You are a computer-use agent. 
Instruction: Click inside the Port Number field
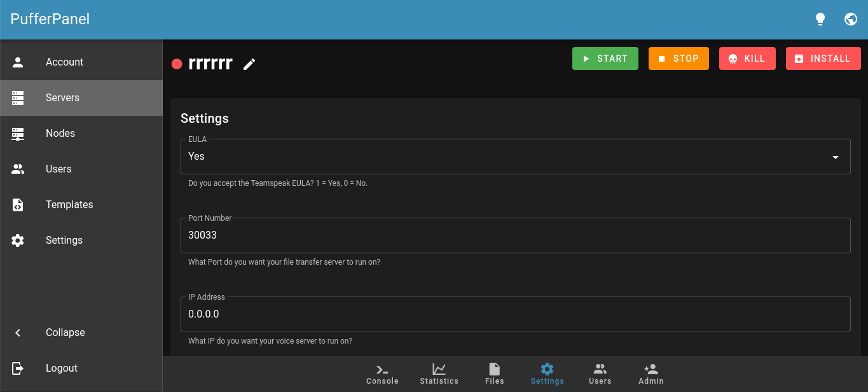tap(516, 235)
